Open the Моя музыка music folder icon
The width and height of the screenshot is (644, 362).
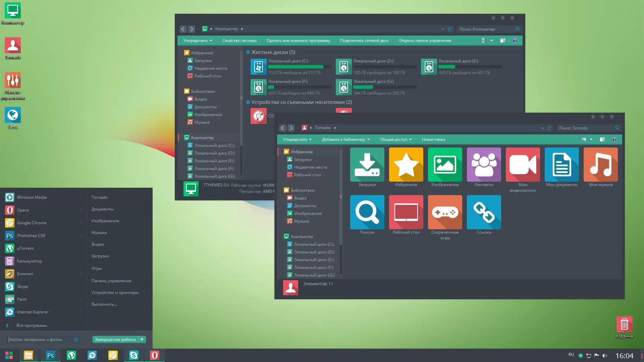tap(600, 165)
